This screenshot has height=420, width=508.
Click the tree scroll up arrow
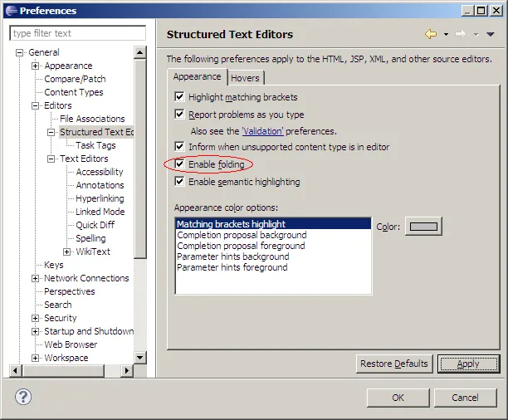click(139, 52)
